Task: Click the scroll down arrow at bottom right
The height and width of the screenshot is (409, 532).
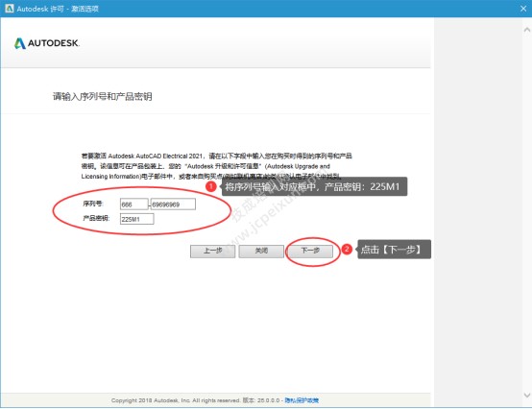Action: click(527, 396)
